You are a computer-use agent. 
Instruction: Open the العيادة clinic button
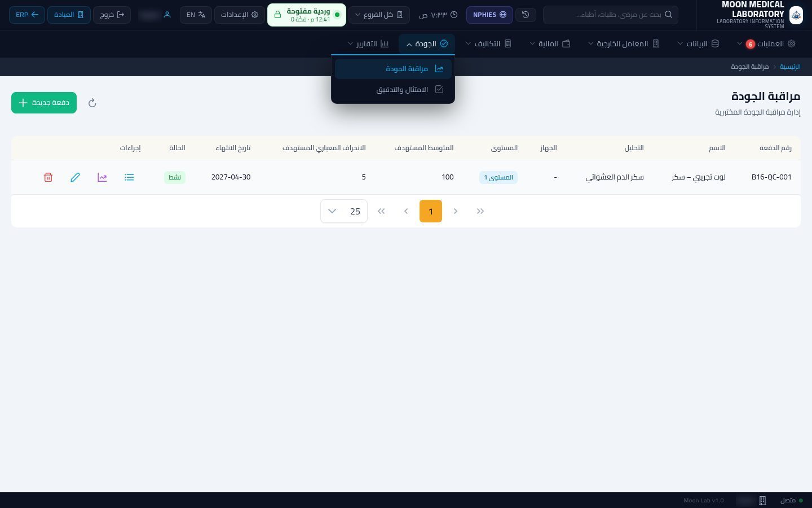coord(69,15)
